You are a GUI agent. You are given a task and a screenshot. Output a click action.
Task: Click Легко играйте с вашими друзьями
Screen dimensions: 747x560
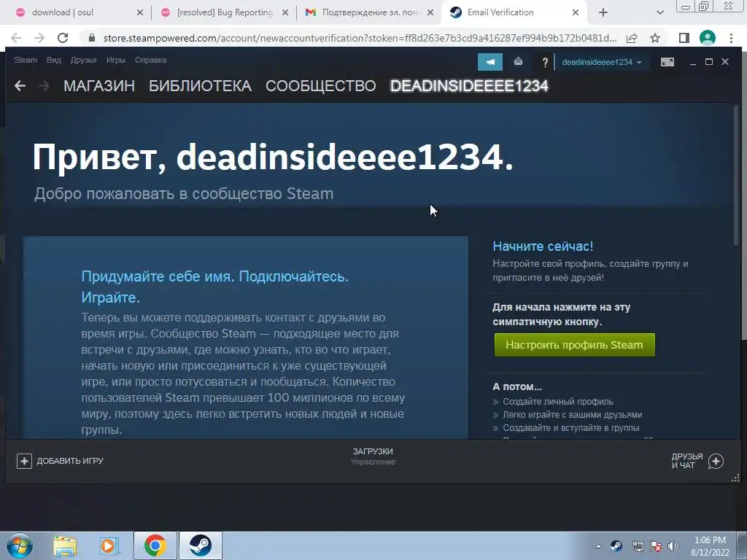(573, 415)
